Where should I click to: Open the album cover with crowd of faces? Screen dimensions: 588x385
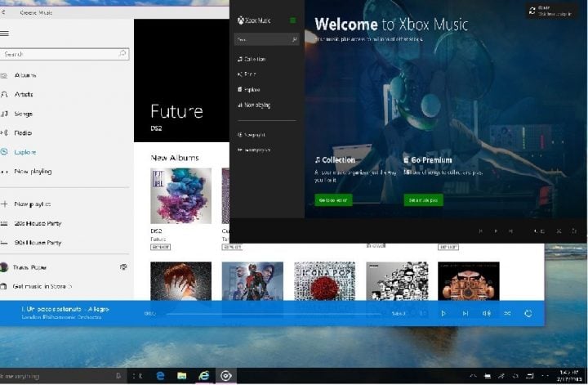pos(397,281)
